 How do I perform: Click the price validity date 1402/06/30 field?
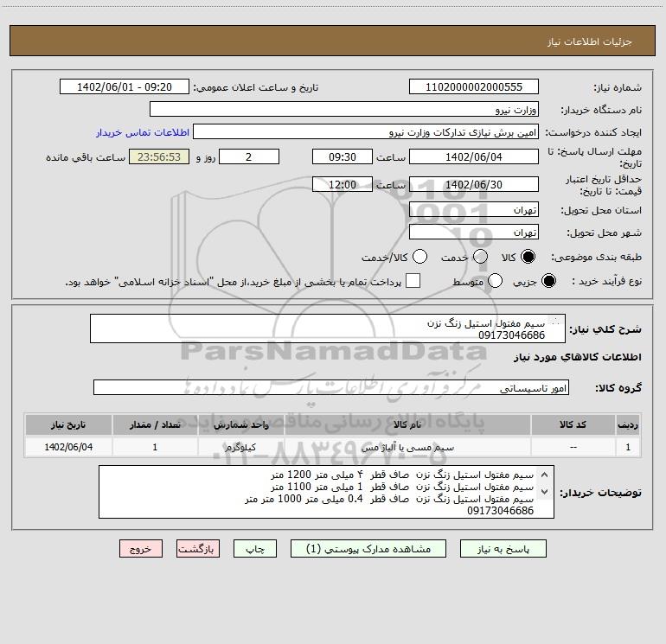tap(474, 184)
